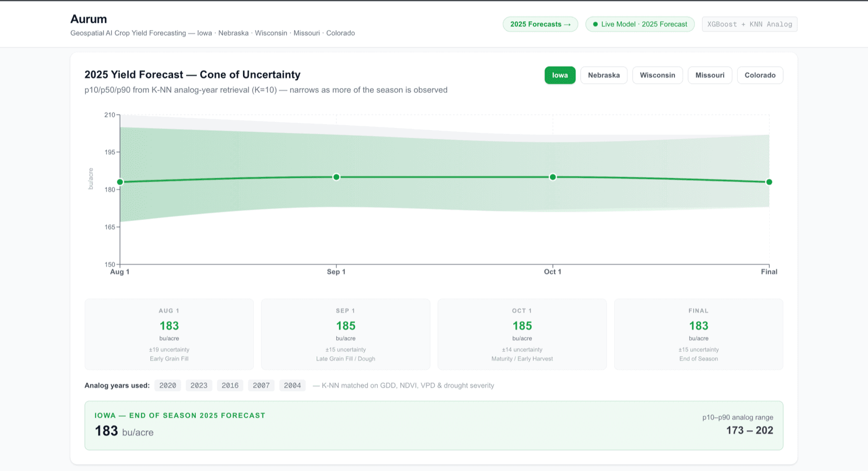Click the 2016 analog year chip
Viewport: 868px width, 471px height.
pyautogui.click(x=230, y=385)
